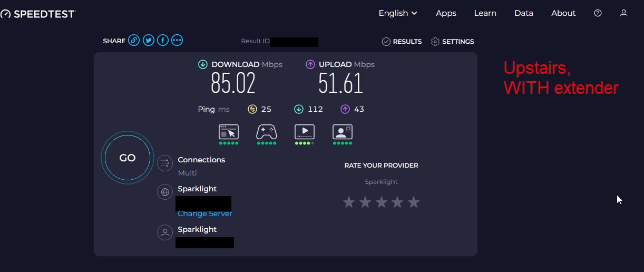Share result on Twitter
Image resolution: width=644 pixels, height=272 pixels.
pyautogui.click(x=149, y=40)
